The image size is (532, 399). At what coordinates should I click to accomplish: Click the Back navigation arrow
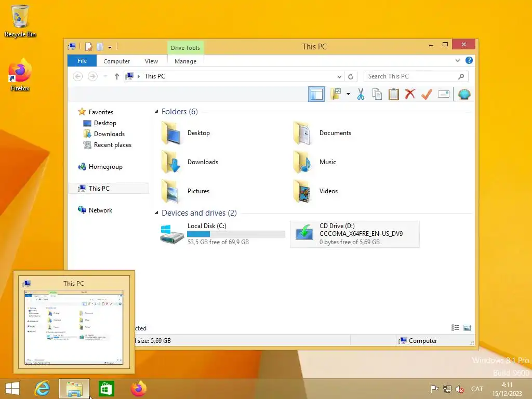(78, 76)
